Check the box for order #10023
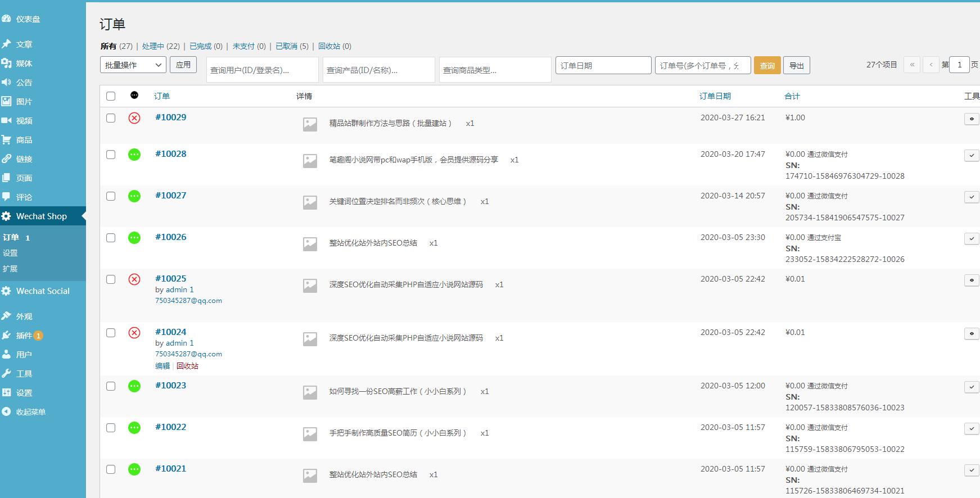The width and height of the screenshot is (980, 498). pos(111,386)
